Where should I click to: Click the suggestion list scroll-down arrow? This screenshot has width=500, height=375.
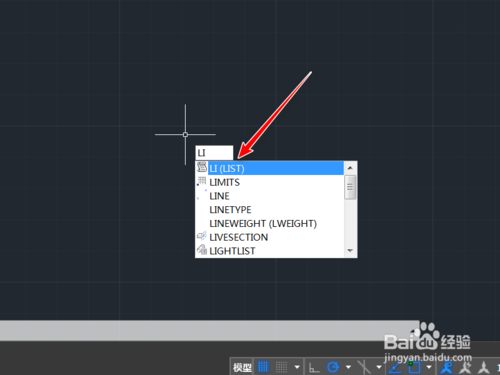(x=350, y=251)
